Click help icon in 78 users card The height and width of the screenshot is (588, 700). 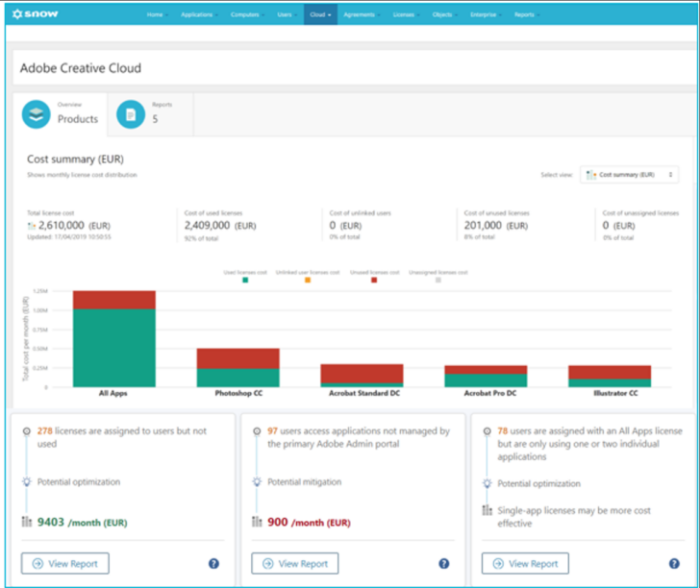674,563
